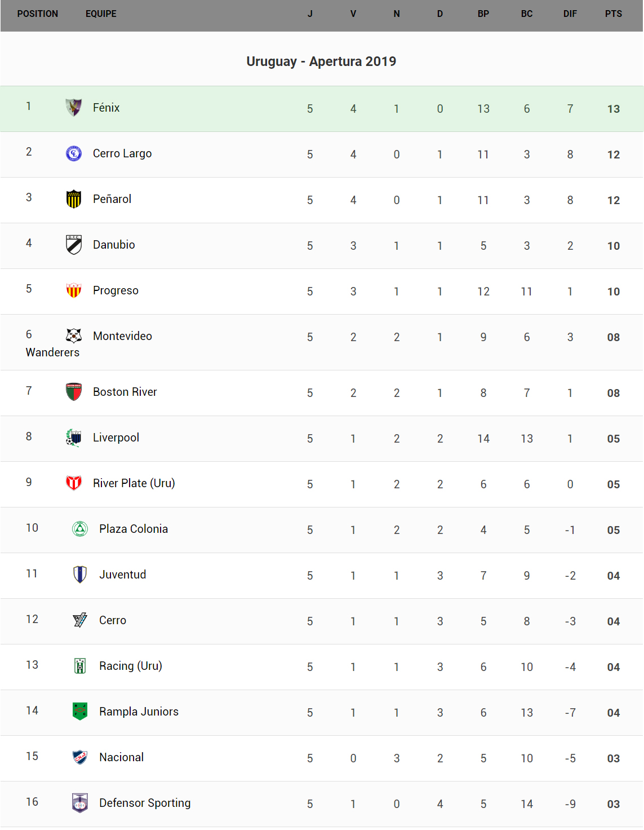
Task: Click the POSITION column header
Action: point(38,14)
